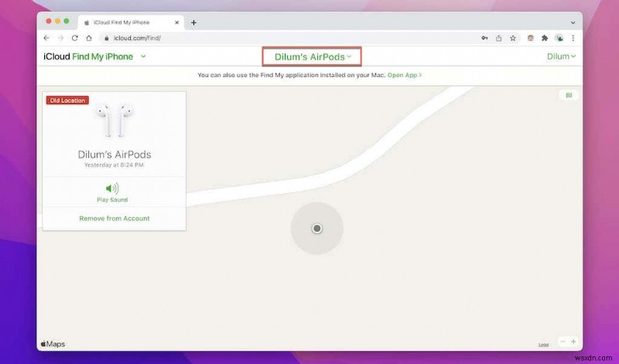Zoom out the map
The height and width of the screenshot is (364, 619).
[563, 342]
